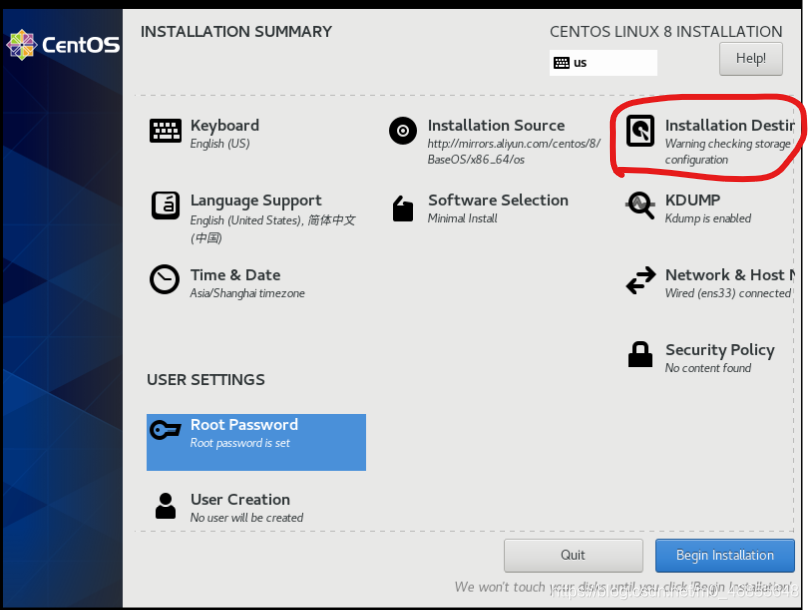This screenshot has width=809, height=610.
Task: Select the Installation Source disc icon
Action: click(403, 131)
